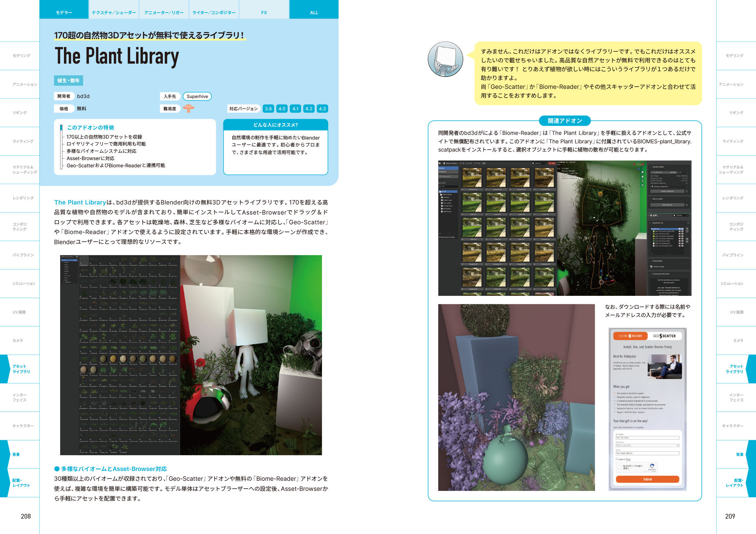Switch to the テクスチャ/シェーダー tab
This screenshot has height=534, width=756.
114,9
